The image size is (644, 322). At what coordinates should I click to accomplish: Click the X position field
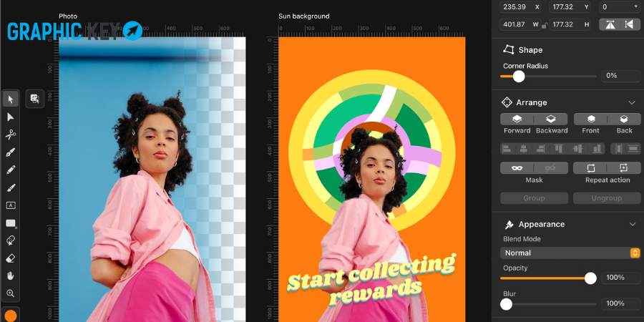coord(521,7)
